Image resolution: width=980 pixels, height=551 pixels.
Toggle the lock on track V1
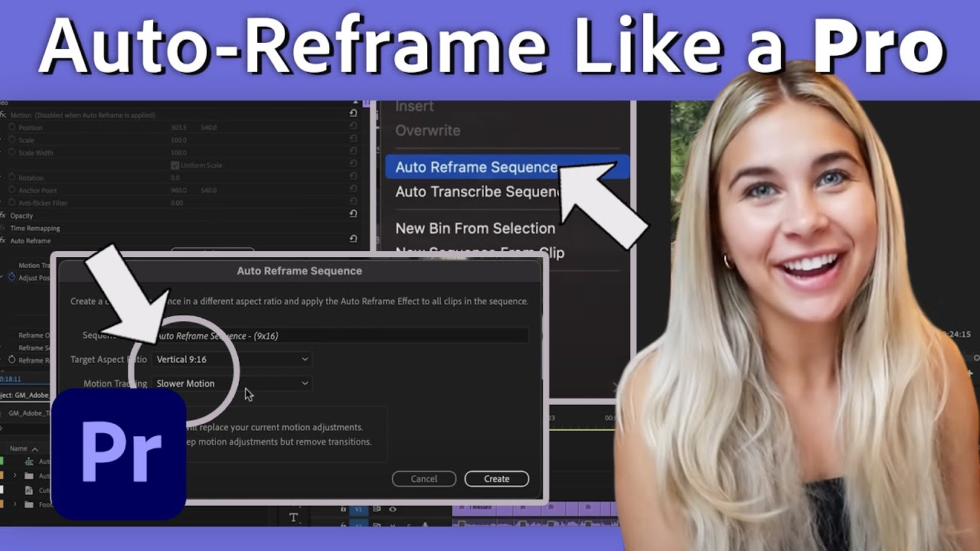[x=345, y=509]
